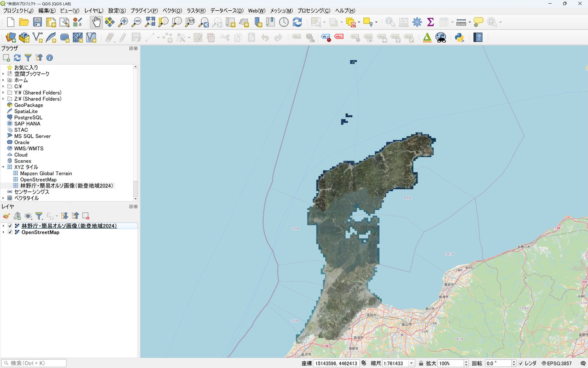Expand the 空間ブックマーク node

[3, 74]
